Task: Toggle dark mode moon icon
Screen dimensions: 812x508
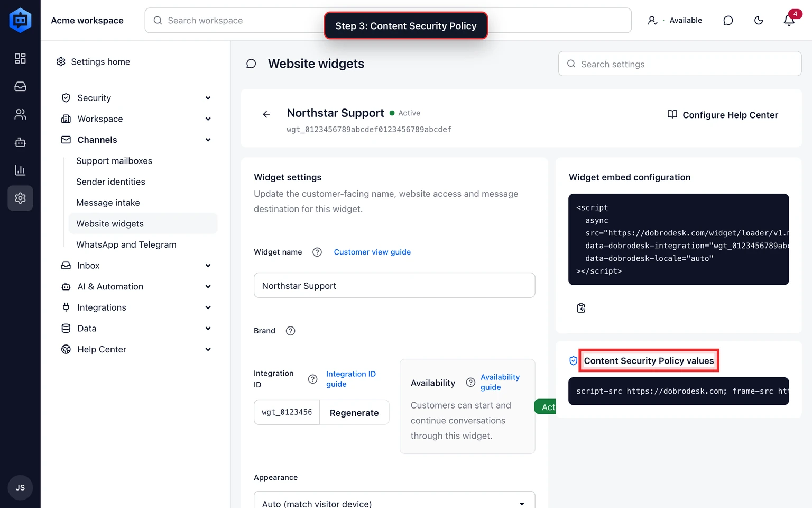Action: (759, 20)
